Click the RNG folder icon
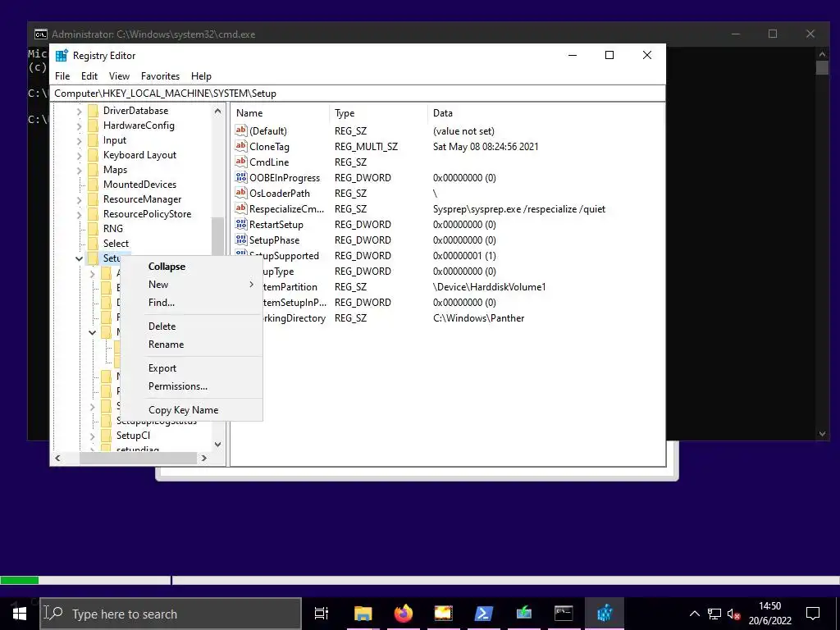This screenshot has width=840, height=630. (94, 229)
